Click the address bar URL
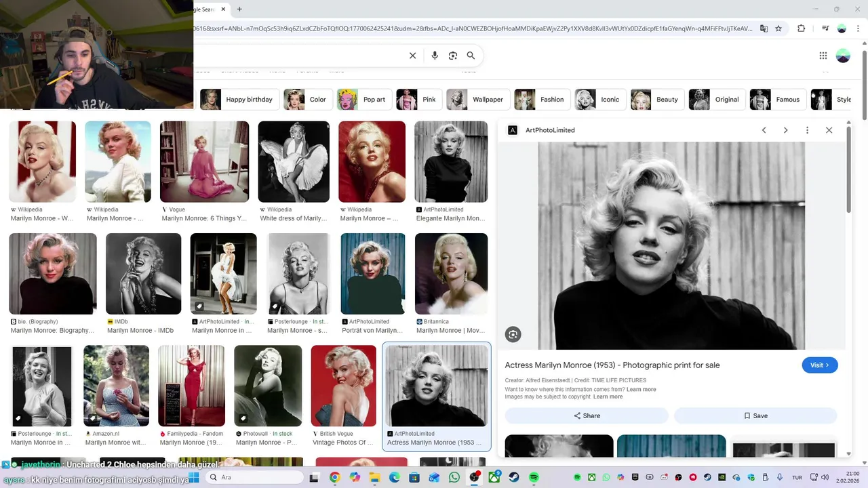Screen dimensions: 868x488 point(473,28)
